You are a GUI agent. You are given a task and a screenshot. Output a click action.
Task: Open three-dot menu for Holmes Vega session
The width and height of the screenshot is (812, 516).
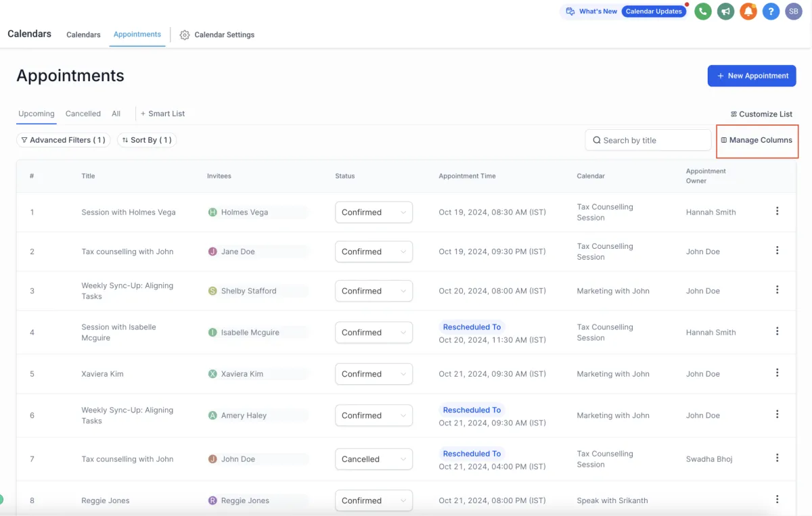[x=777, y=211]
